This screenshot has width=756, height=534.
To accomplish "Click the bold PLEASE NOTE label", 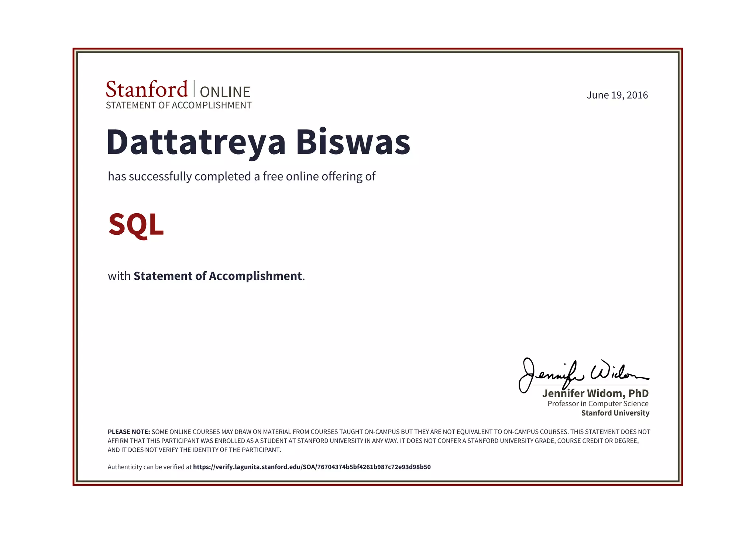I will pyautogui.click(x=129, y=432).
